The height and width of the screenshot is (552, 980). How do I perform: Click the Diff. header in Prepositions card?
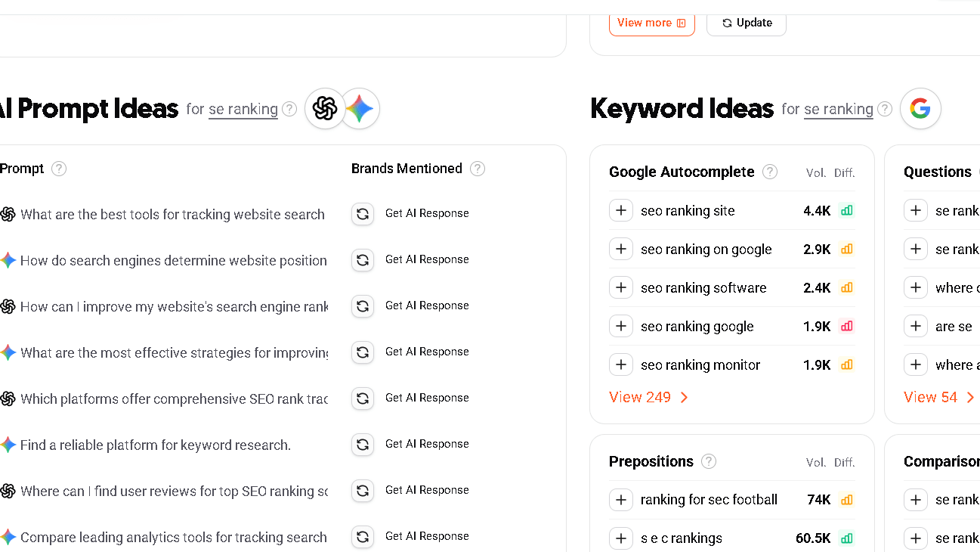(x=845, y=463)
